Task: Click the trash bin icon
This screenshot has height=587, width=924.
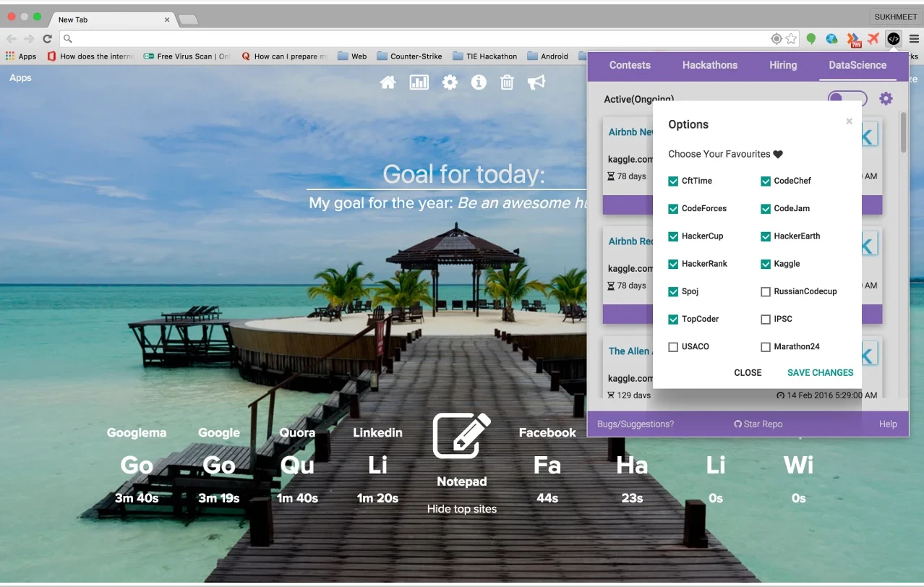Action: coord(508,82)
